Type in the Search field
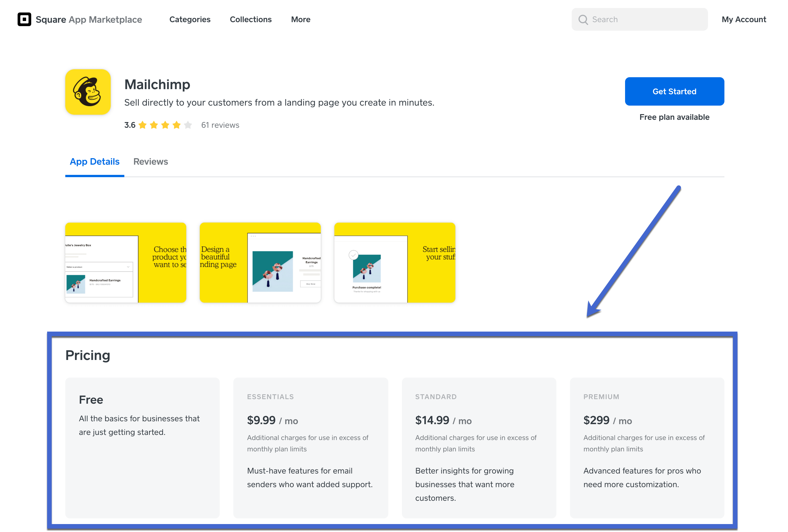 click(x=646, y=19)
